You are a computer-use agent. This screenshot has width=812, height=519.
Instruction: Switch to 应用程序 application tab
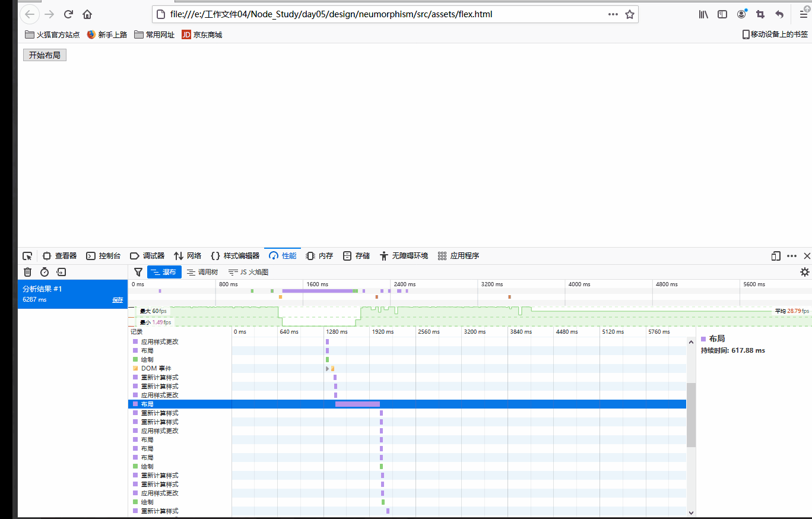point(458,256)
